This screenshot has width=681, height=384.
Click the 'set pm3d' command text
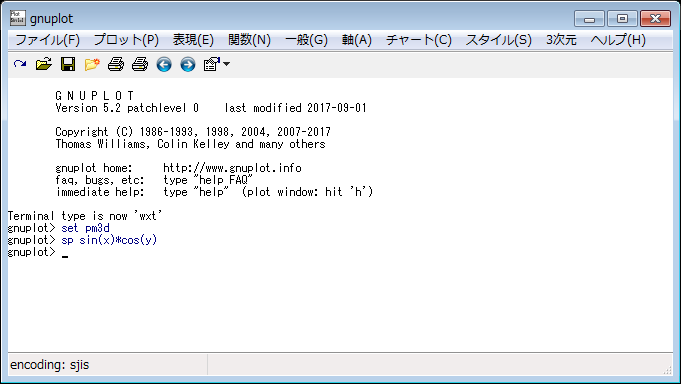point(85,228)
